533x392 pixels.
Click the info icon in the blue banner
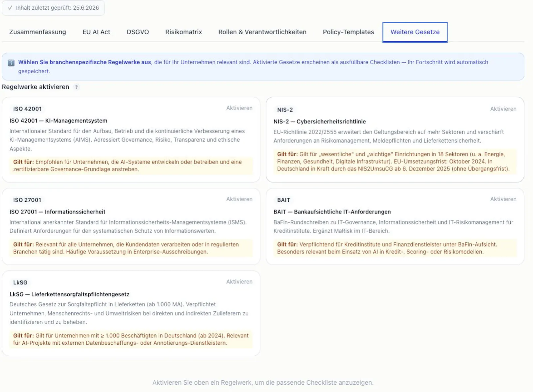coord(11,63)
